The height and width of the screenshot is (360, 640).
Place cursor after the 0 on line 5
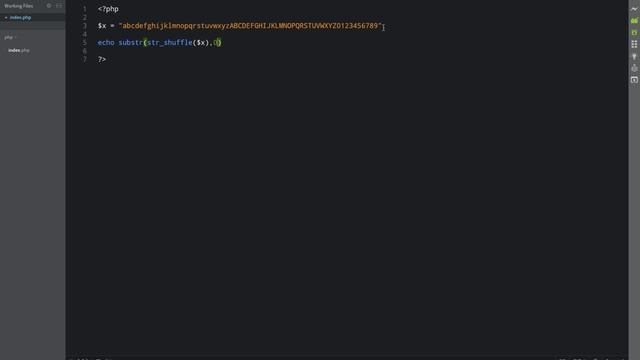(218, 42)
